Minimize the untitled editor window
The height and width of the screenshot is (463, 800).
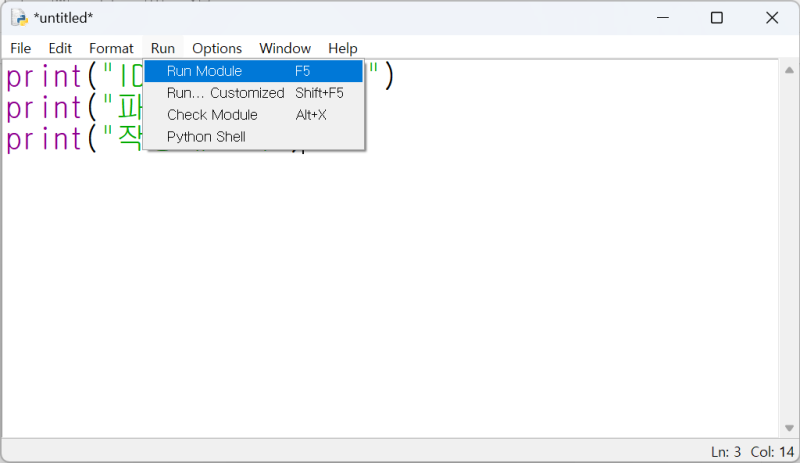(x=663, y=18)
